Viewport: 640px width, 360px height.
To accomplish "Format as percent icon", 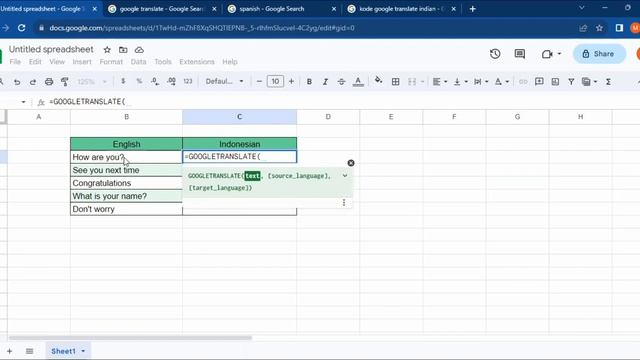I will [139, 81].
